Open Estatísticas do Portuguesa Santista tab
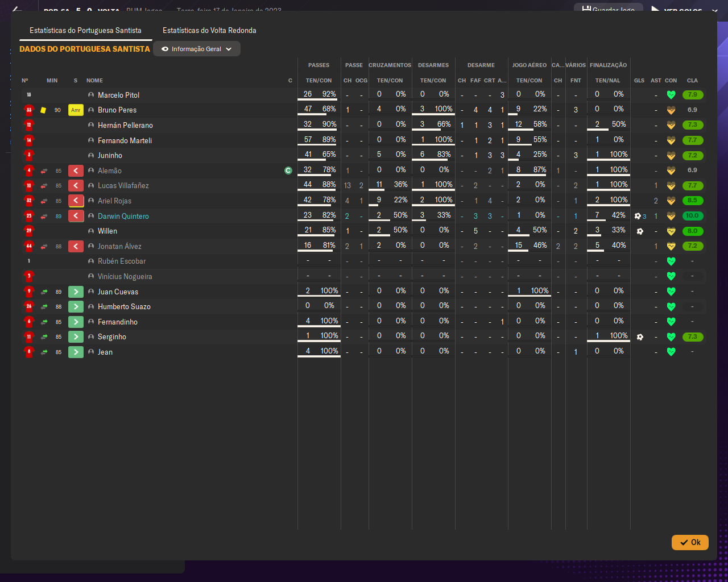 [x=85, y=30]
